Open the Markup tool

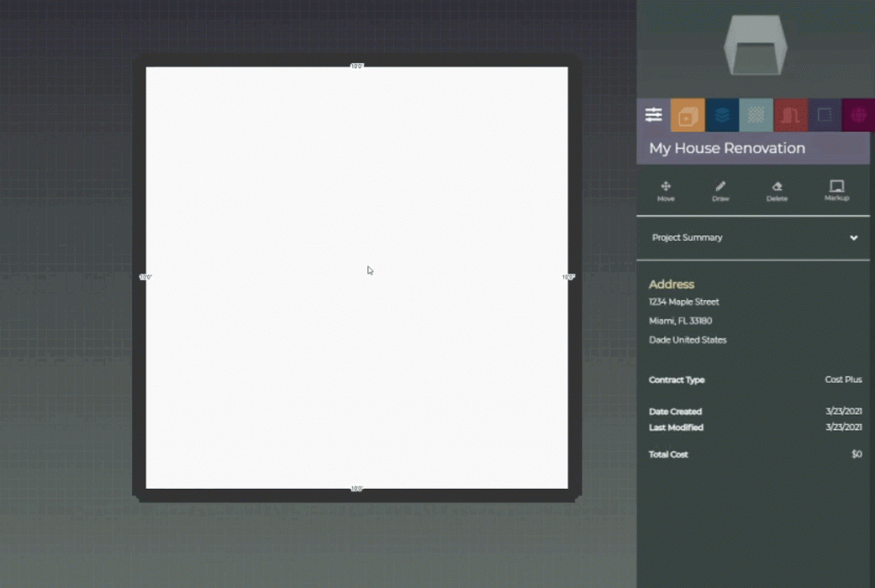(x=837, y=191)
